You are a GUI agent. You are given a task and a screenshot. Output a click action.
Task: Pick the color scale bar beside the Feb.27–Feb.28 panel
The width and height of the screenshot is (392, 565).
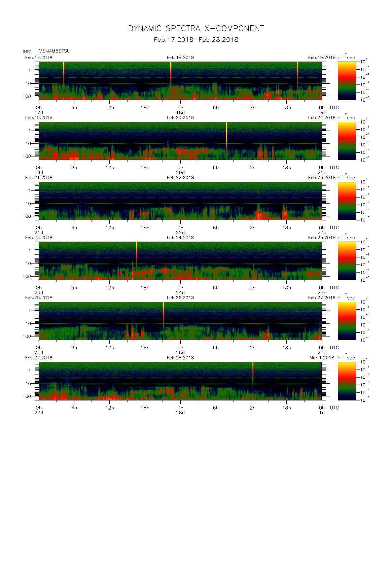347,381
